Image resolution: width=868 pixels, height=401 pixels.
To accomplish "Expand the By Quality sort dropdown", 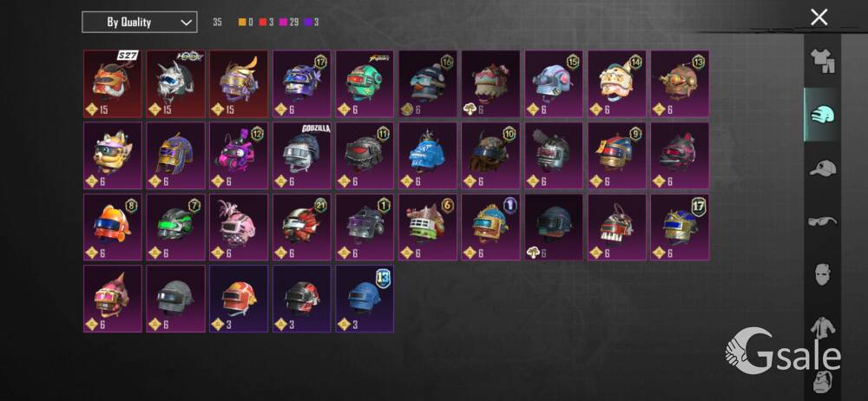I will pos(140,23).
